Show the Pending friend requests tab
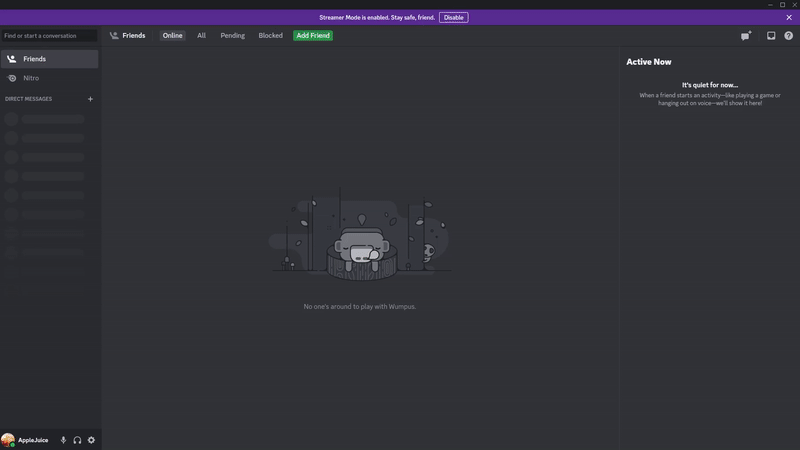The height and width of the screenshot is (450, 800). [x=233, y=36]
